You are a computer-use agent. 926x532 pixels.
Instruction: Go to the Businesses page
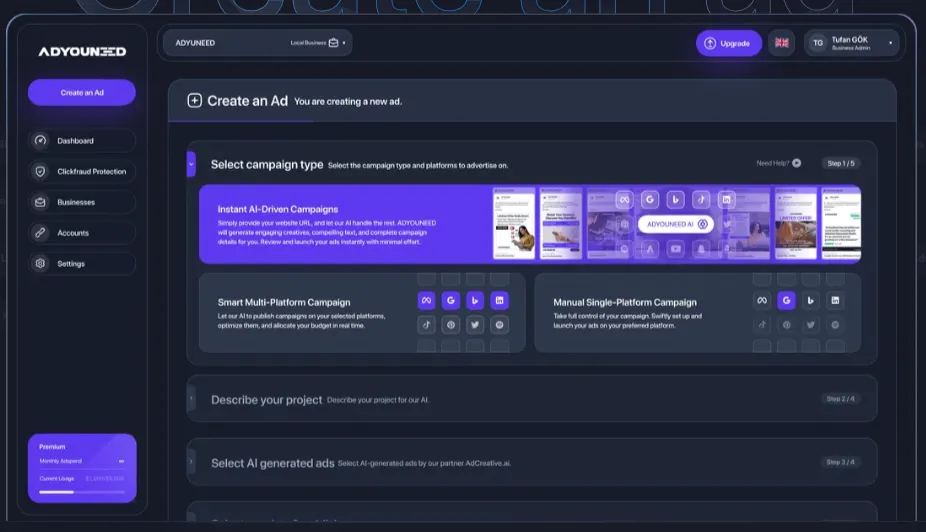point(82,202)
